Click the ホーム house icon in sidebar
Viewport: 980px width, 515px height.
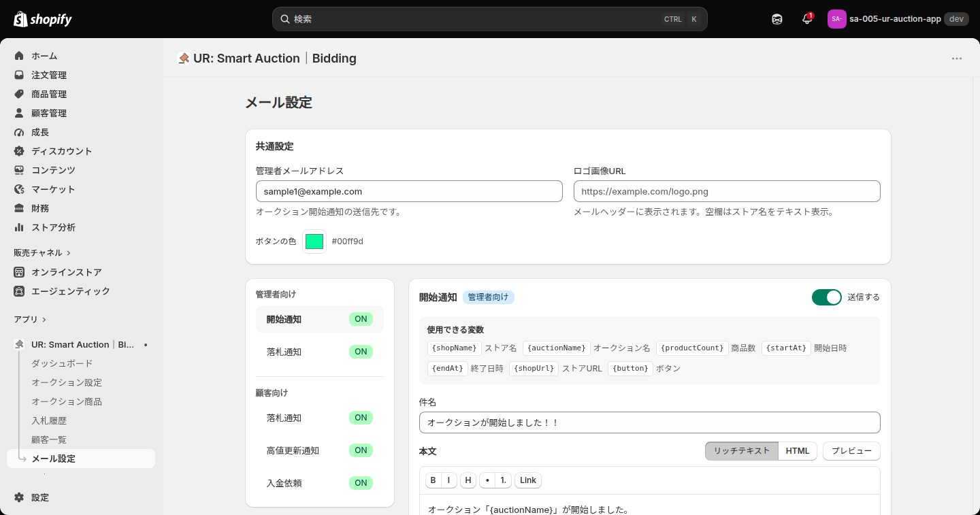[19, 56]
